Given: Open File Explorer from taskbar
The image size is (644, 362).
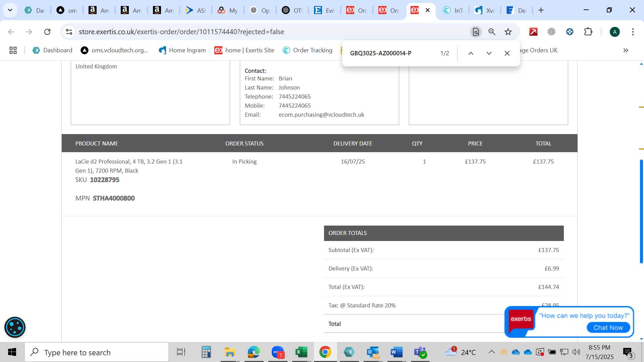Looking at the screenshot, I should point(230,352).
